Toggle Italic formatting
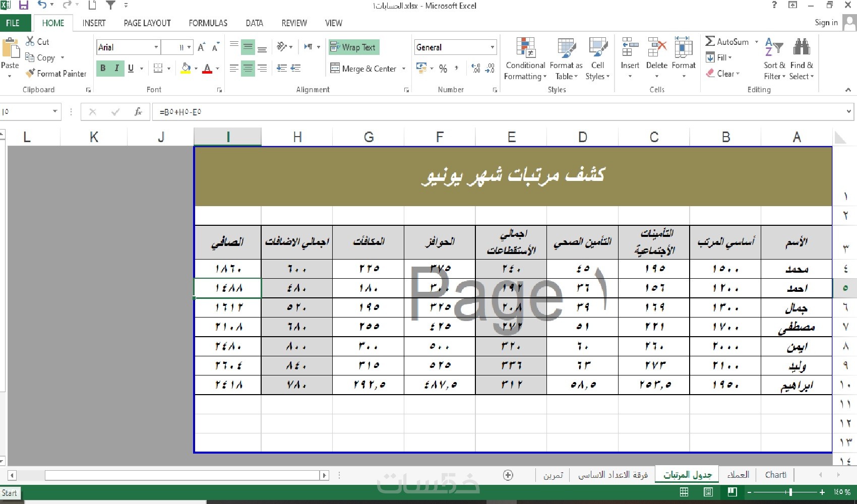The image size is (857, 504). pos(116,68)
